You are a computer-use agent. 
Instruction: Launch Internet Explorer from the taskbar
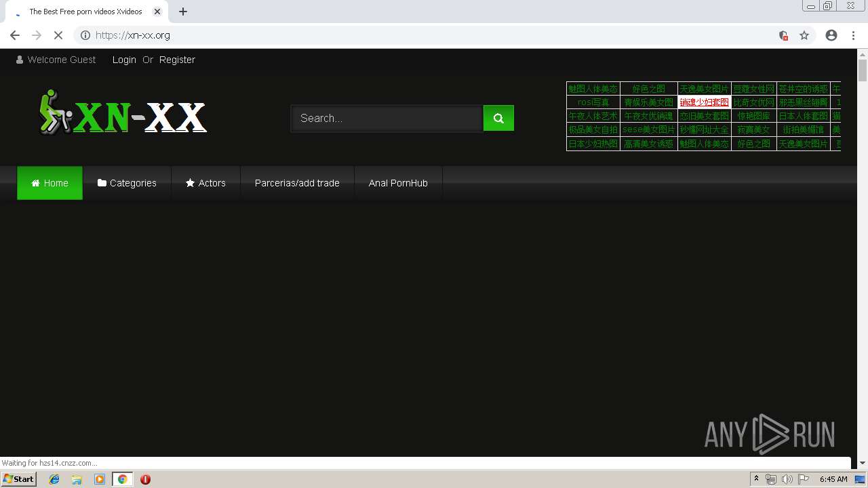click(54, 479)
